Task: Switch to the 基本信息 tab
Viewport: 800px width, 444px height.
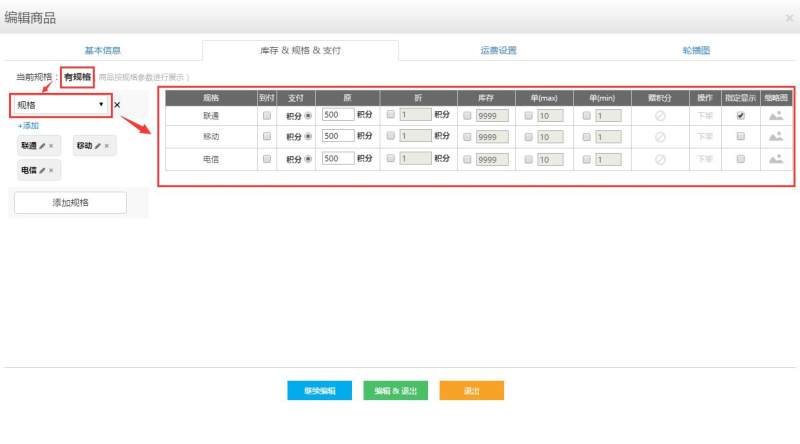Action: [103, 50]
